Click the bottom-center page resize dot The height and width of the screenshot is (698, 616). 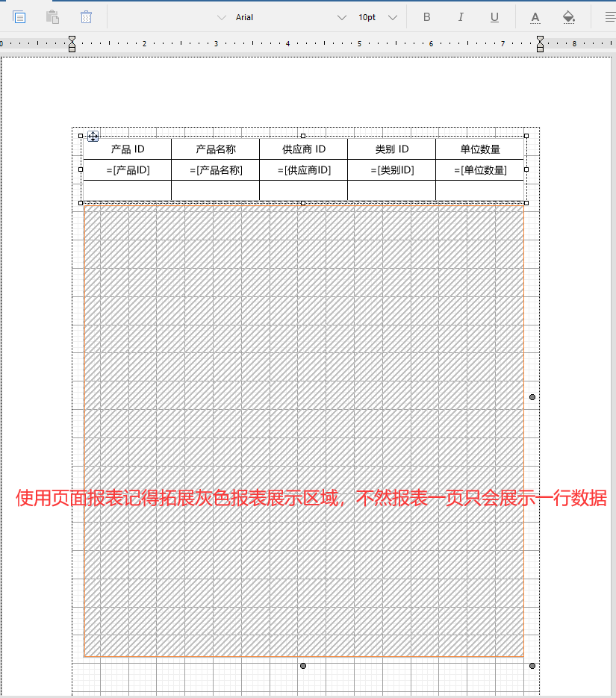pyautogui.click(x=303, y=666)
